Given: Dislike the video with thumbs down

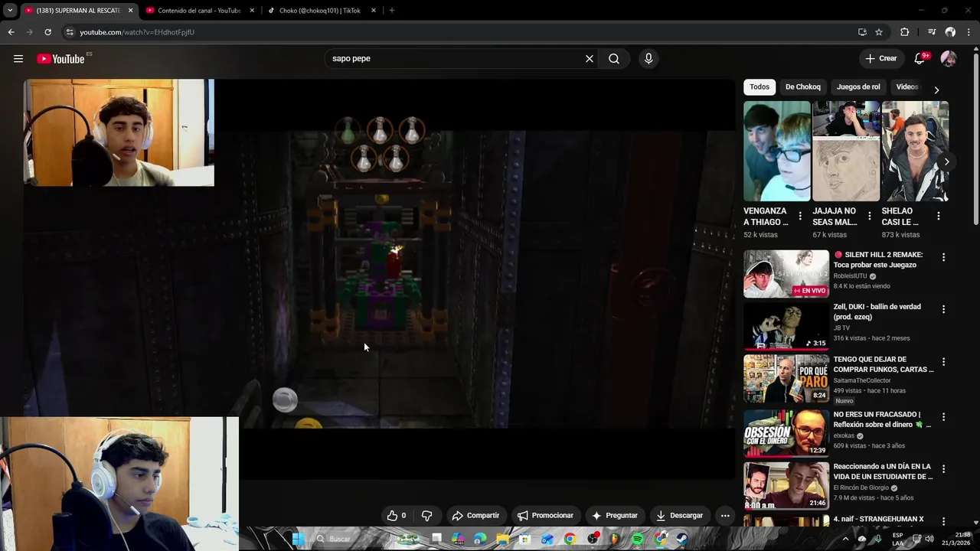Looking at the screenshot, I should (x=427, y=516).
